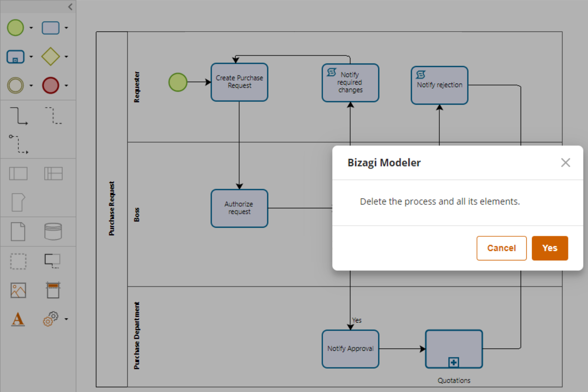Click the Yes flow label above Notify Approval

point(357,320)
